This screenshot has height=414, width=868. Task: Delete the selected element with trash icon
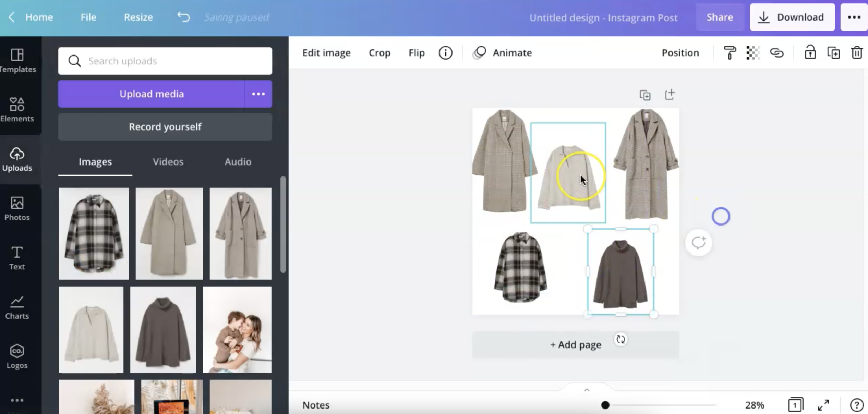click(857, 53)
